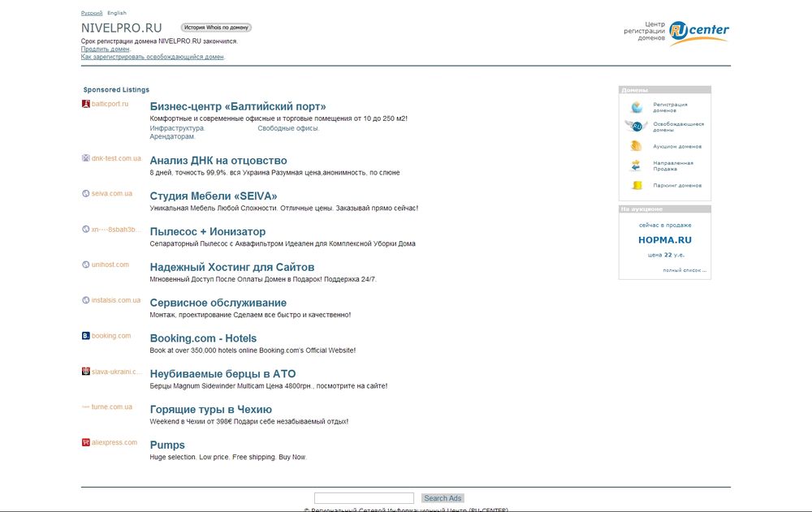Screen dimensions: 812x512
Task: Click the aliexpress.com favicon icon
Action: point(86,443)
